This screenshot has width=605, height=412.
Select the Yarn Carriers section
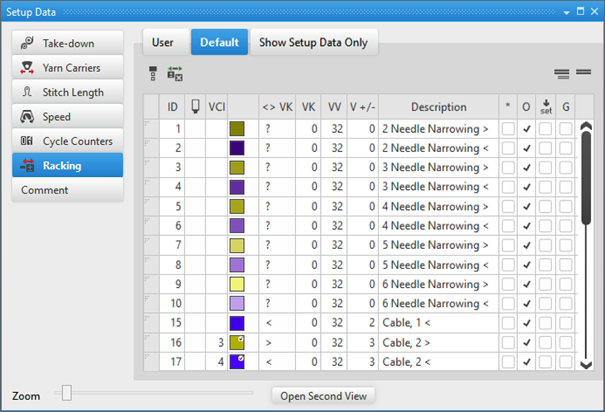(68, 68)
